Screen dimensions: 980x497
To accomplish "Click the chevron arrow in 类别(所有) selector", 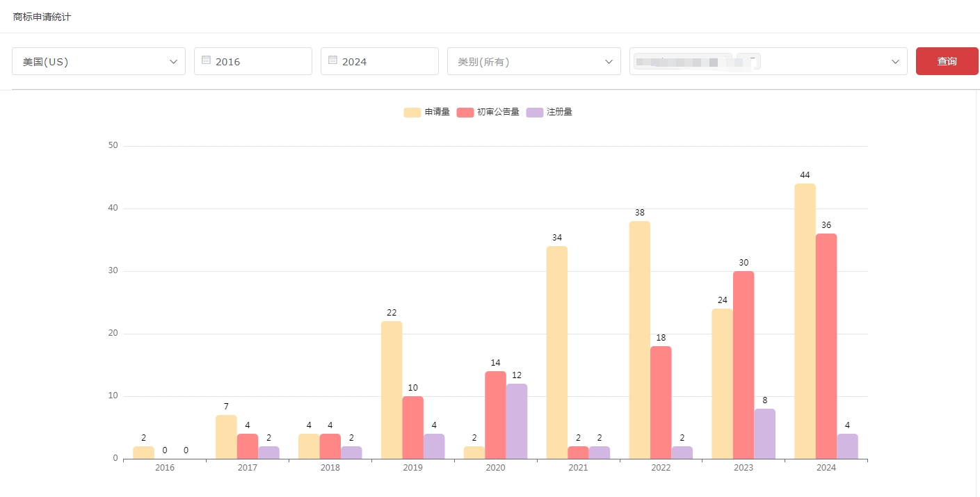I will coord(609,62).
